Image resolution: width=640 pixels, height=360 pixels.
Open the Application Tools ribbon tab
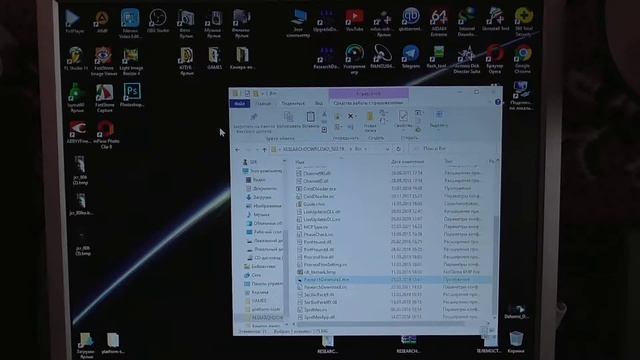(x=368, y=103)
